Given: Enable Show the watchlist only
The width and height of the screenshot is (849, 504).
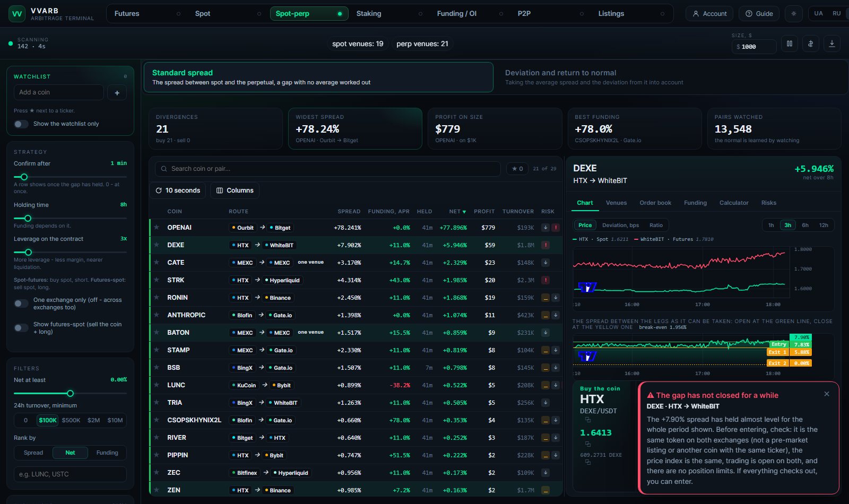Looking at the screenshot, I should click(x=21, y=124).
